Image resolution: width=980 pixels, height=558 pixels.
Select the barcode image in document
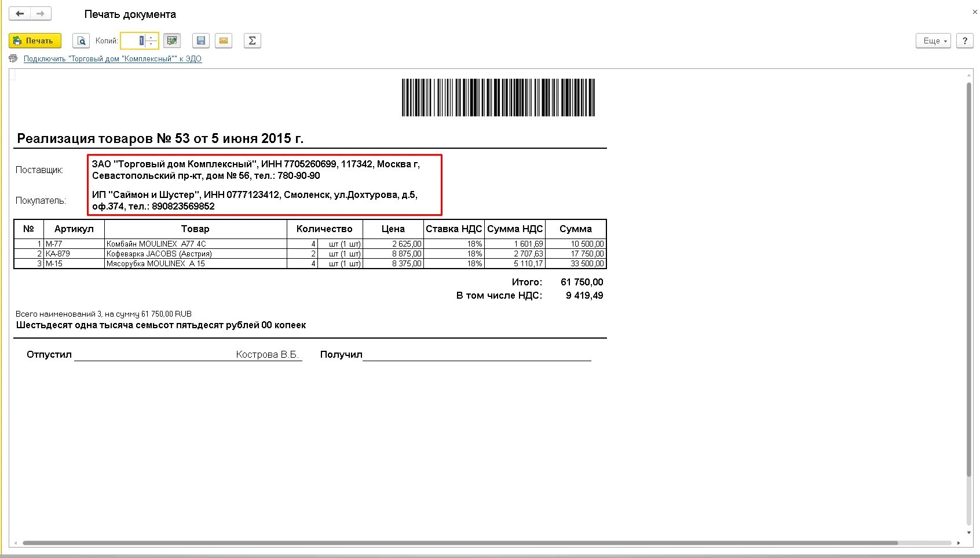click(498, 97)
